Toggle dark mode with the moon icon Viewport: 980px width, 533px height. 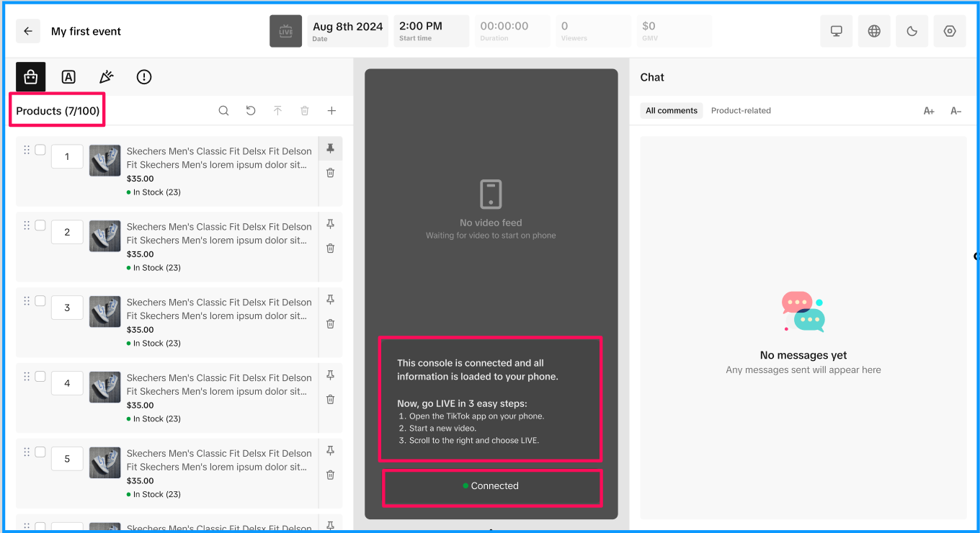912,32
